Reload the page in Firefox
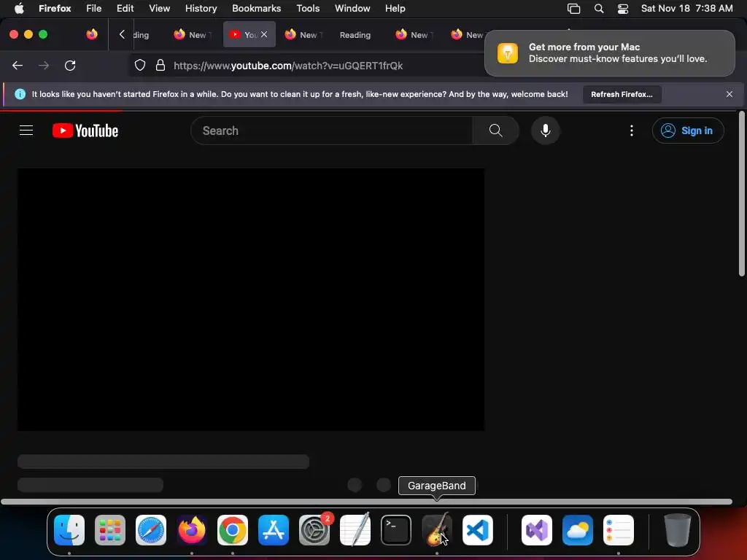The width and height of the screenshot is (747, 560). point(70,66)
